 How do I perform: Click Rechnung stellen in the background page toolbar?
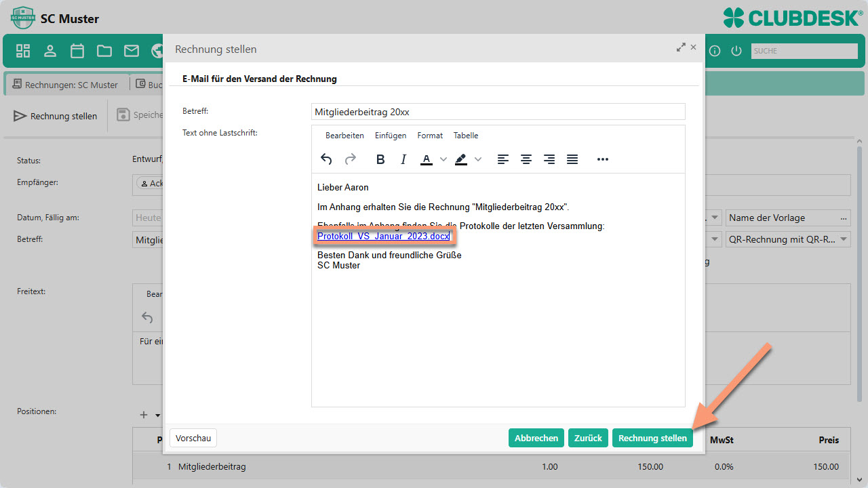(56, 116)
